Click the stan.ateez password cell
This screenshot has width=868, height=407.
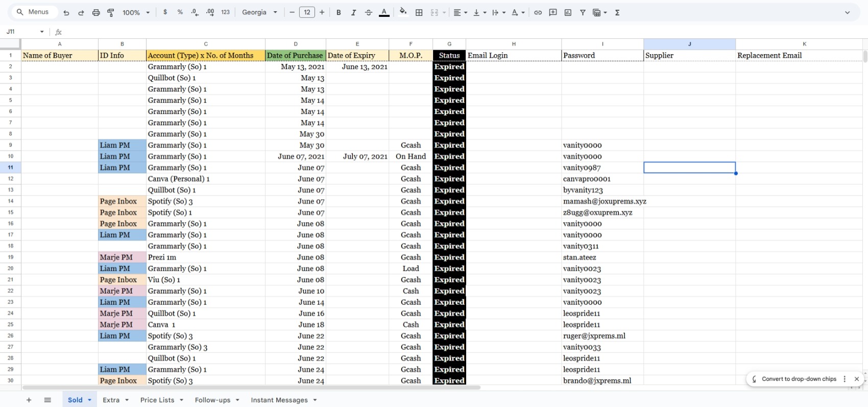coord(602,257)
